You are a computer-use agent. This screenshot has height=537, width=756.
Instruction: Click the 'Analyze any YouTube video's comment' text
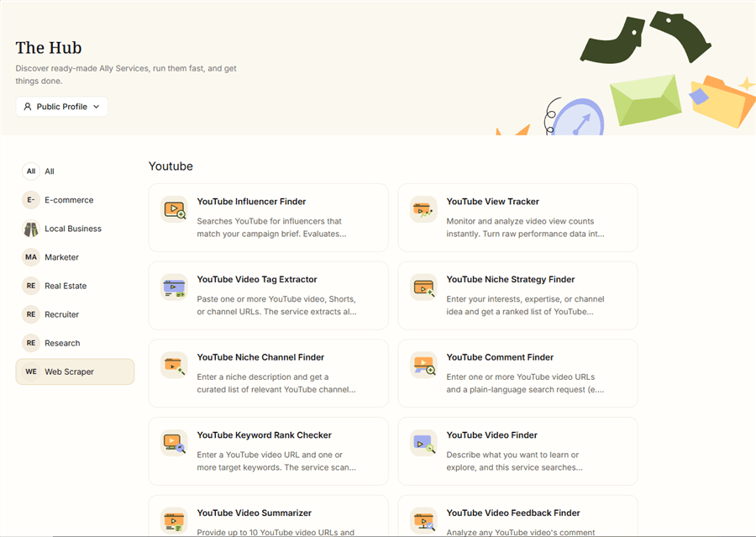click(521, 532)
